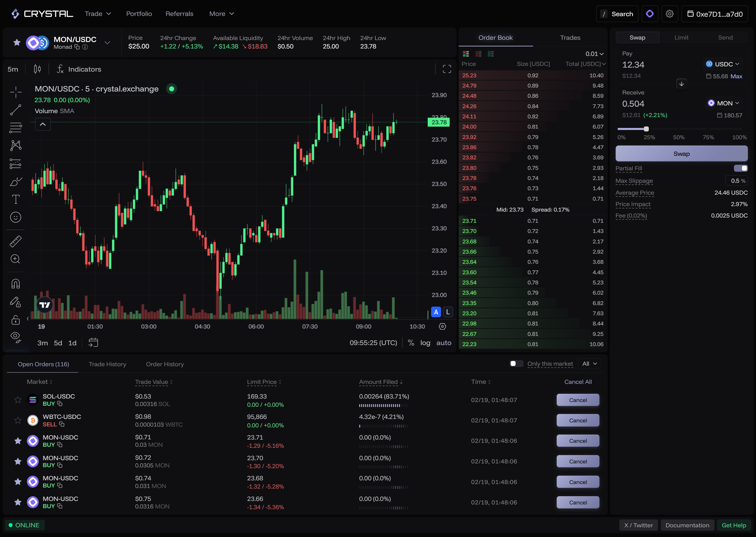Click the large Swap button
The height and width of the screenshot is (537, 756).
tap(681, 154)
